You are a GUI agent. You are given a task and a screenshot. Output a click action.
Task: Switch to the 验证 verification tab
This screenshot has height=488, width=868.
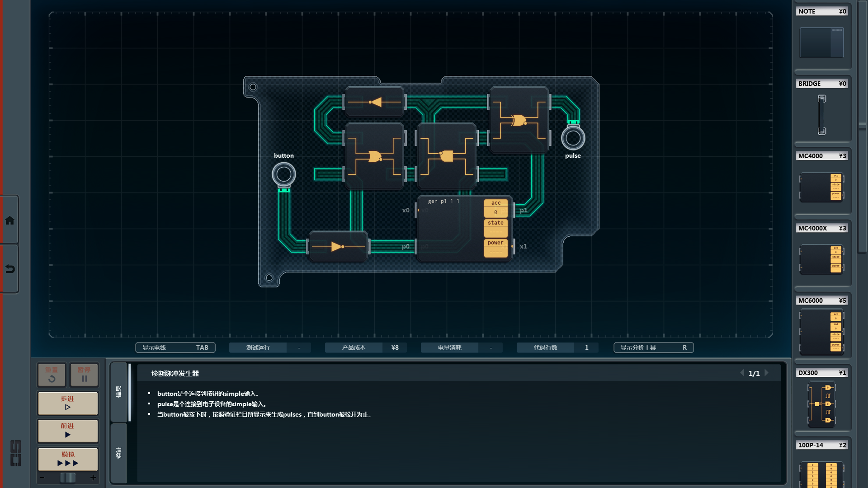click(x=118, y=453)
